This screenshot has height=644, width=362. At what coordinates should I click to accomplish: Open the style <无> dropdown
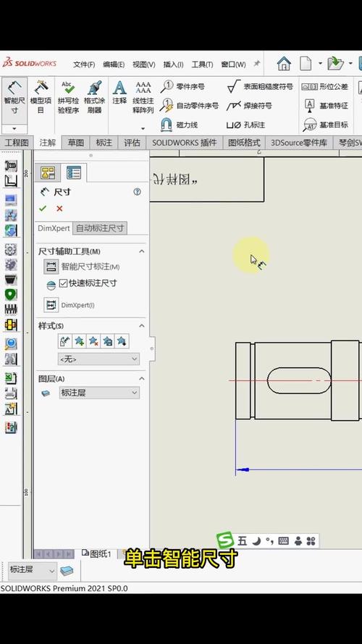coord(98,359)
